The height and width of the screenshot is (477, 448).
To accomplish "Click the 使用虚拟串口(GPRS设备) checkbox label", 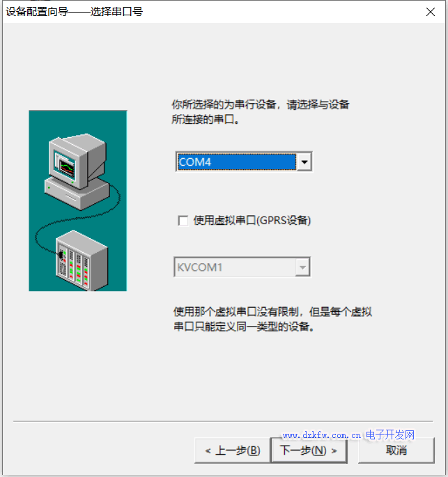I will point(252,220).
